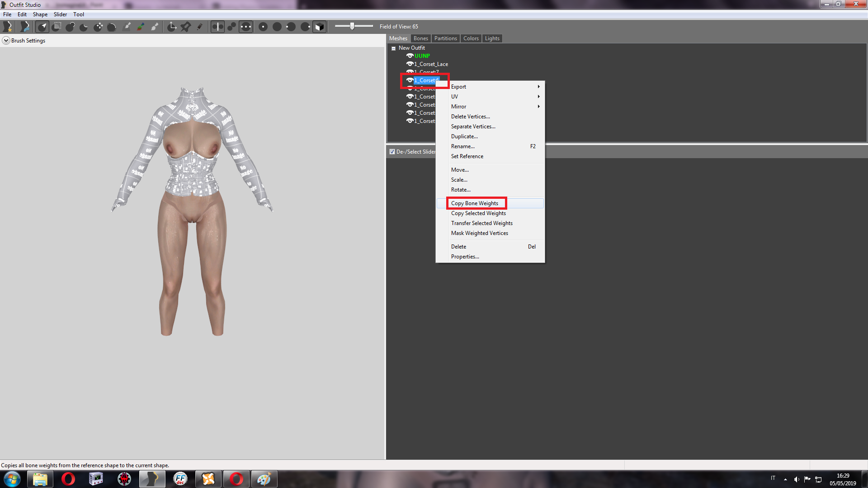
Task: Select the UUNP mesh in tree
Action: pos(422,56)
